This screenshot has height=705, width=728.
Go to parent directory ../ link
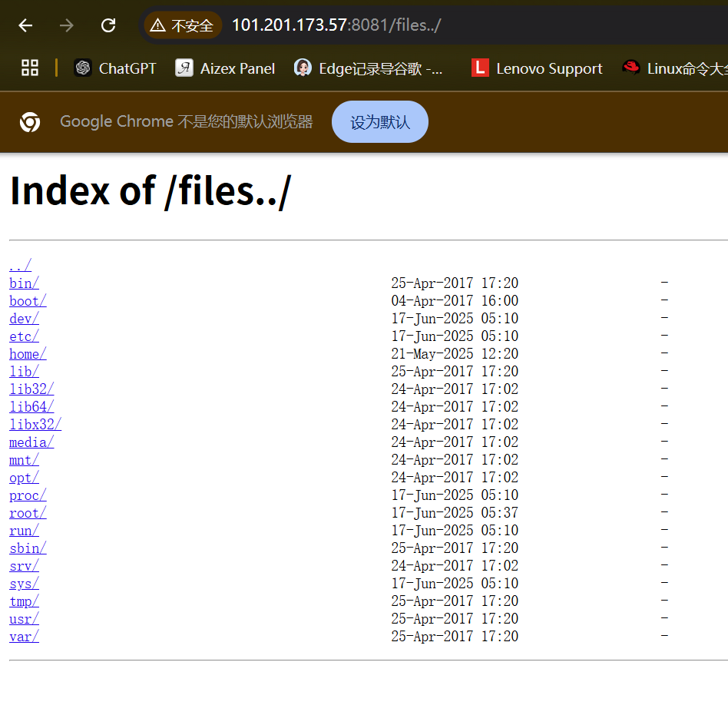[20, 266]
